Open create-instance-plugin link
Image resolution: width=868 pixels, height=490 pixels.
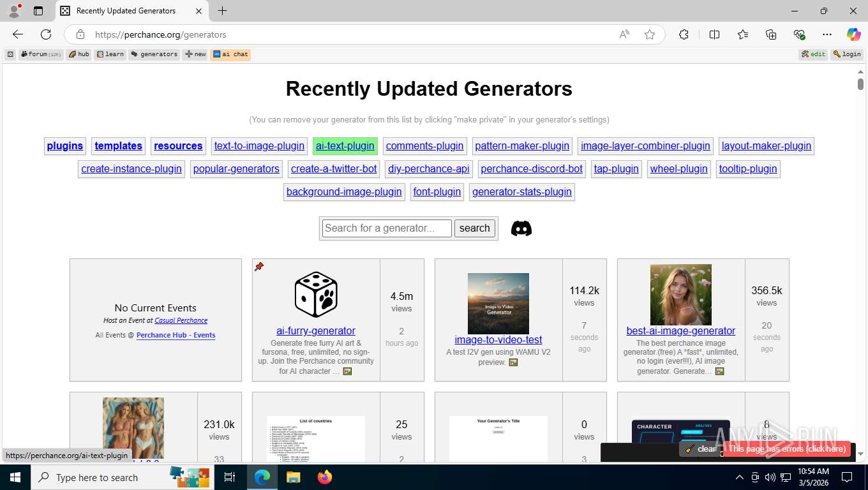(x=131, y=169)
